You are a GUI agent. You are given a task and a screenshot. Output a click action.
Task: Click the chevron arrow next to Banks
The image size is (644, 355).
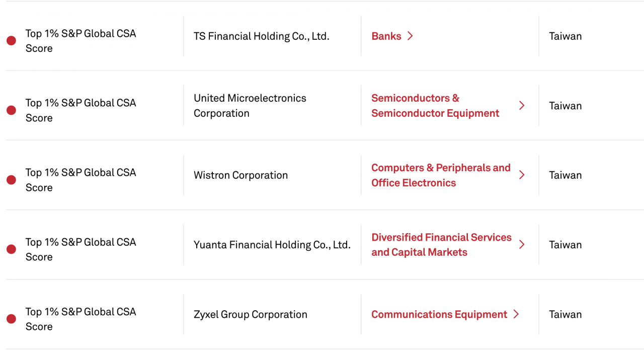(410, 36)
